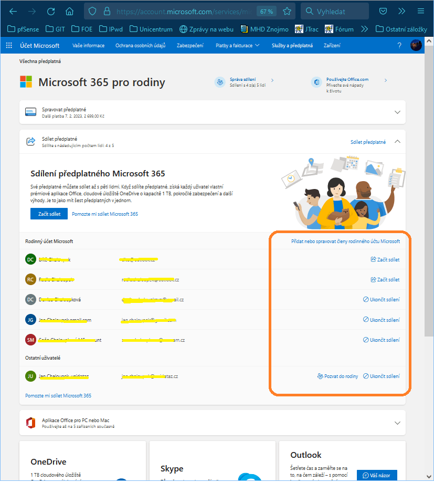
Task: Go to the Zabezpečení tab
Action: click(190, 46)
